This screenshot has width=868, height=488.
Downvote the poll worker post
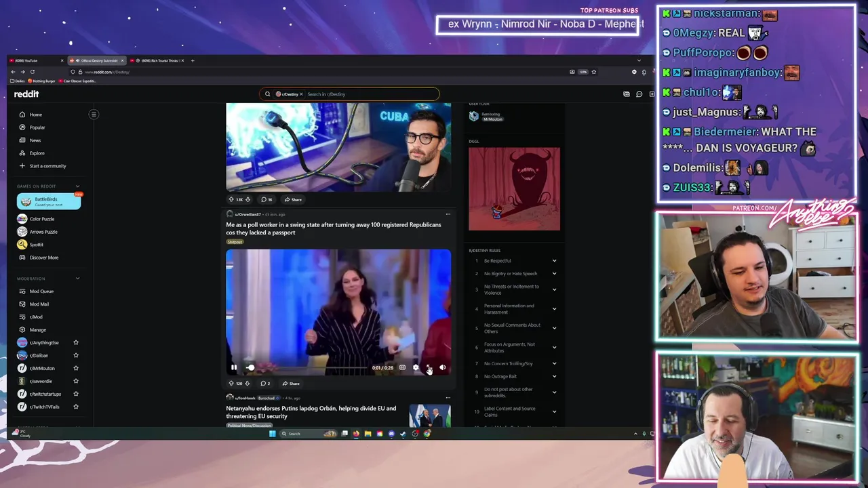pos(248,384)
